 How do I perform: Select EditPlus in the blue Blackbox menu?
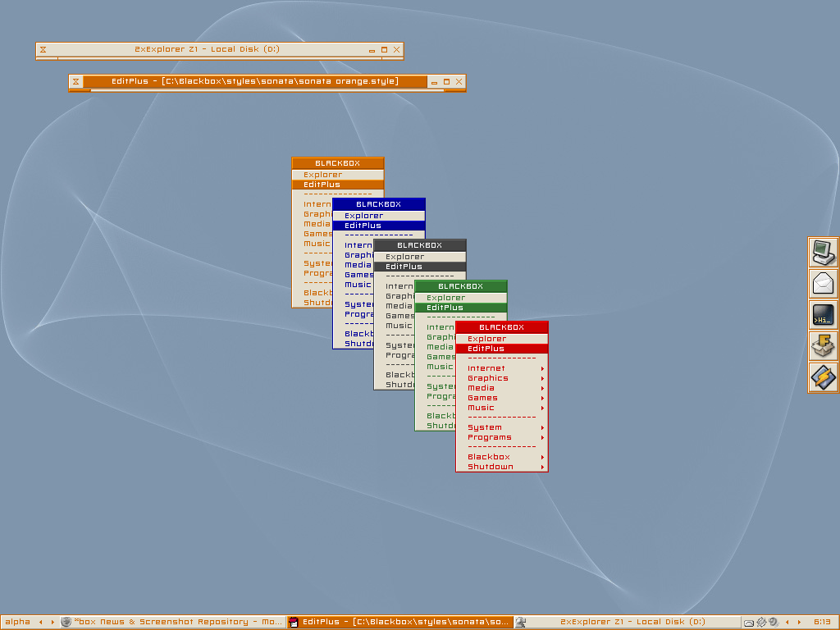point(379,226)
